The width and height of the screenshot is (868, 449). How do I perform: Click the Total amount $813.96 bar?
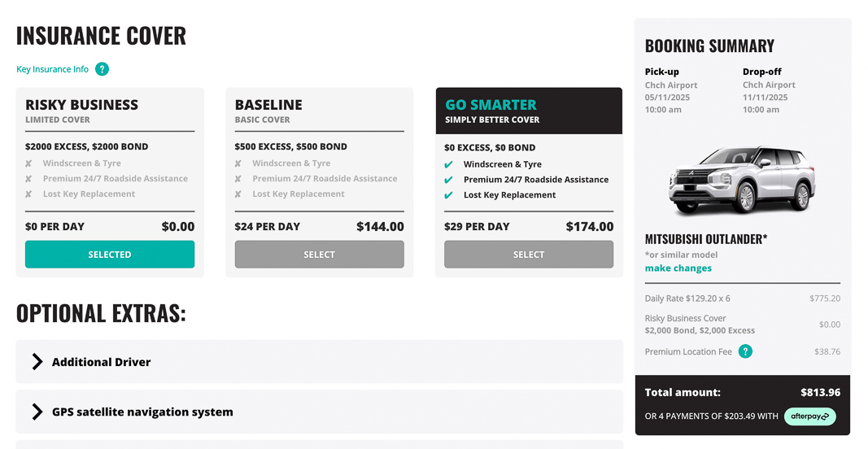(743, 405)
